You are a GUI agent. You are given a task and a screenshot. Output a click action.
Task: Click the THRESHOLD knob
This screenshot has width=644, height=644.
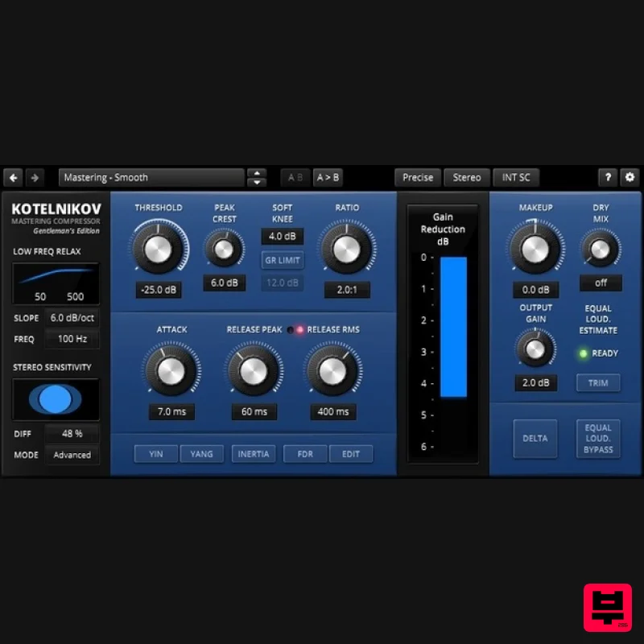coord(158,249)
